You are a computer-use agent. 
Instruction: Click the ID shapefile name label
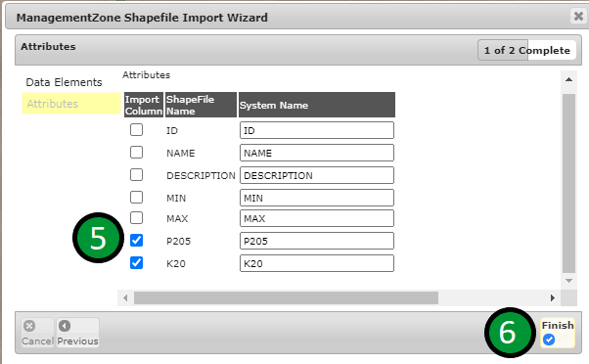(172, 130)
